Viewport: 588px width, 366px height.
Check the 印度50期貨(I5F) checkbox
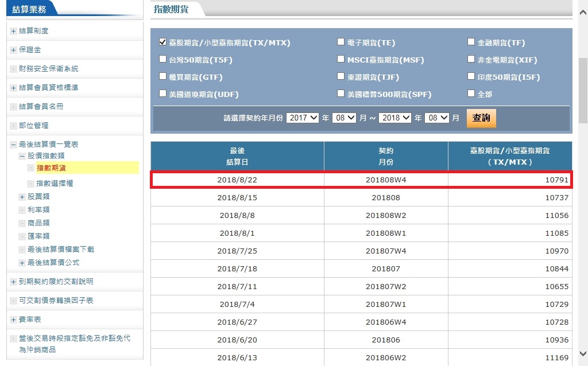471,76
